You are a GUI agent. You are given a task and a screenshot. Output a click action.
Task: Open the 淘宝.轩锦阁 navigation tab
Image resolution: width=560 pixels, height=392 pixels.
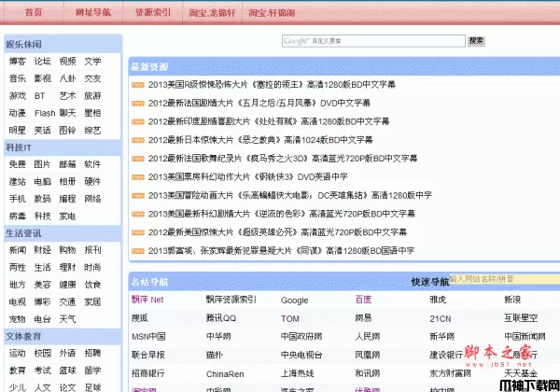272,13
